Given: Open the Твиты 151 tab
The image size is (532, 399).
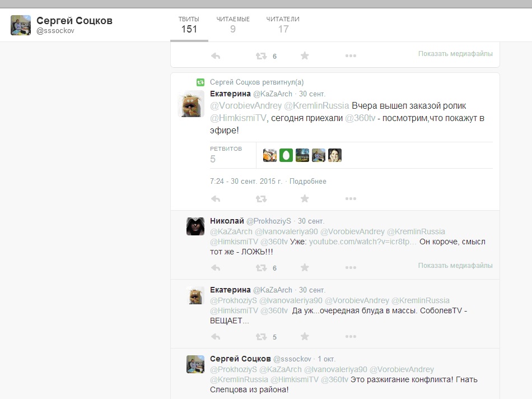Looking at the screenshot, I should [x=189, y=25].
